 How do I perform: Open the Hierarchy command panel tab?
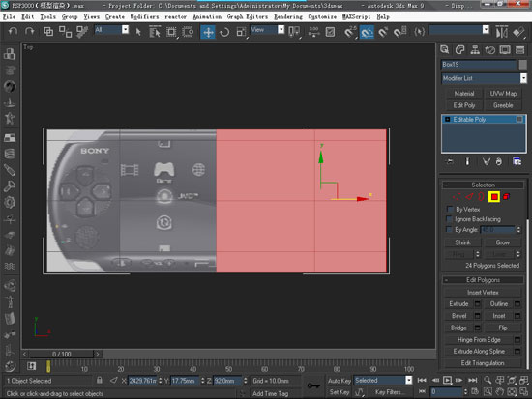[x=475, y=50]
